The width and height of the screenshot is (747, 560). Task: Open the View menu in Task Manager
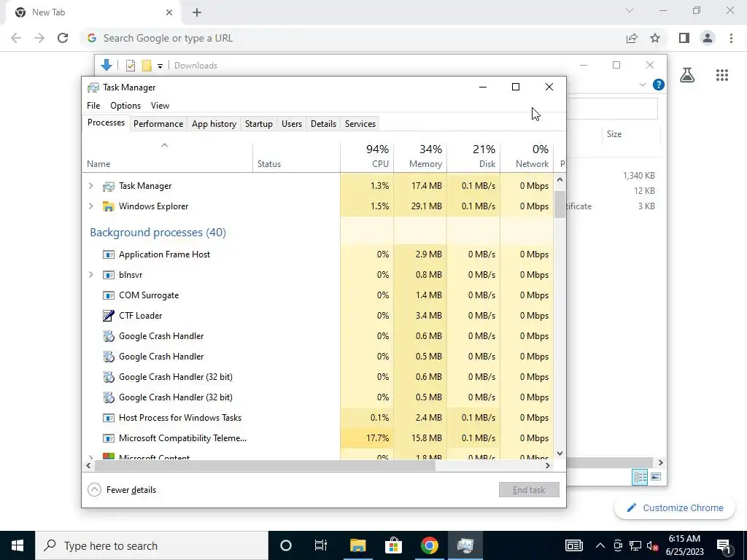[160, 106]
